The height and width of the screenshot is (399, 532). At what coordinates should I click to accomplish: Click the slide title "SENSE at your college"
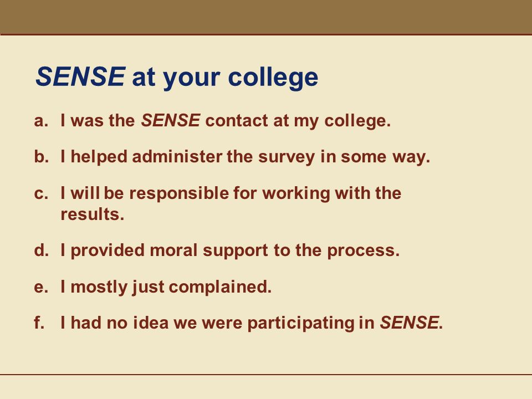pos(177,78)
